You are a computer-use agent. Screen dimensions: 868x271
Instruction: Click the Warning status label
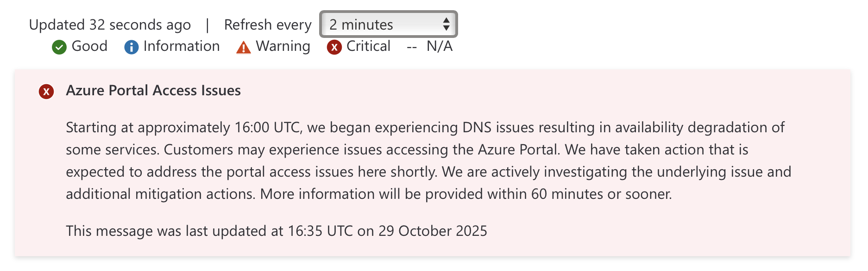283,46
